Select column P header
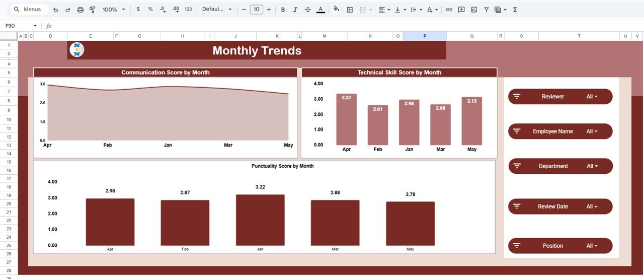 424,36
